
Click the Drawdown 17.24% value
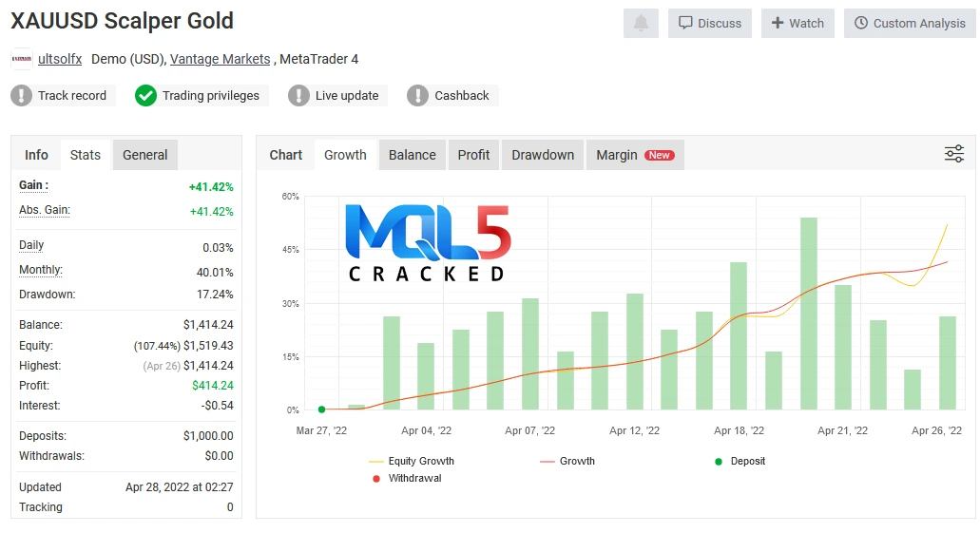[215, 295]
